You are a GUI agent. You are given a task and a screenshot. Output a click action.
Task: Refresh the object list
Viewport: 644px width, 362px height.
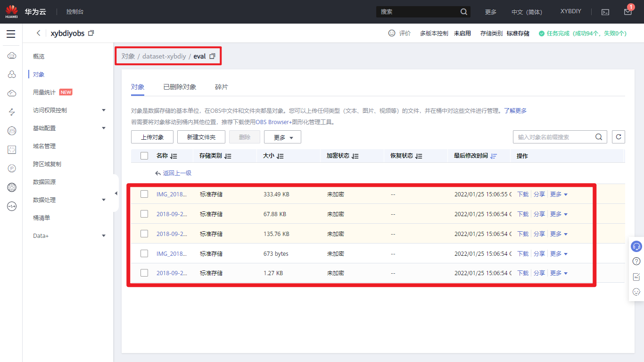619,137
